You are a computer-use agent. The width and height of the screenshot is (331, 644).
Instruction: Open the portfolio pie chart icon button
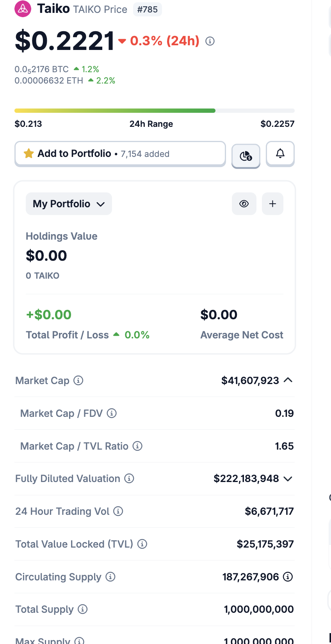246,156
